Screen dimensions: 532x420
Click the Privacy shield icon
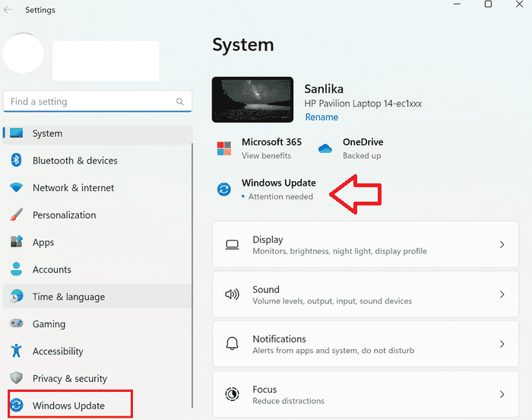[x=16, y=377]
